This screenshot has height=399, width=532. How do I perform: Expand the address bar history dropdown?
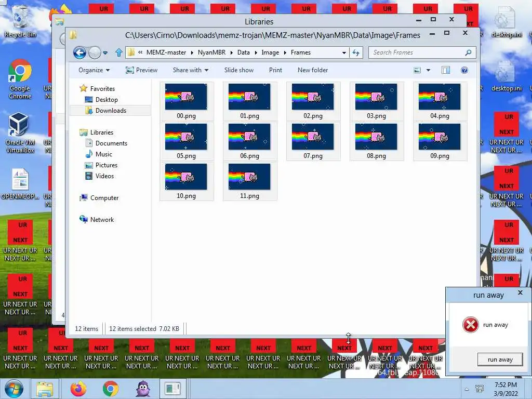[x=344, y=52]
